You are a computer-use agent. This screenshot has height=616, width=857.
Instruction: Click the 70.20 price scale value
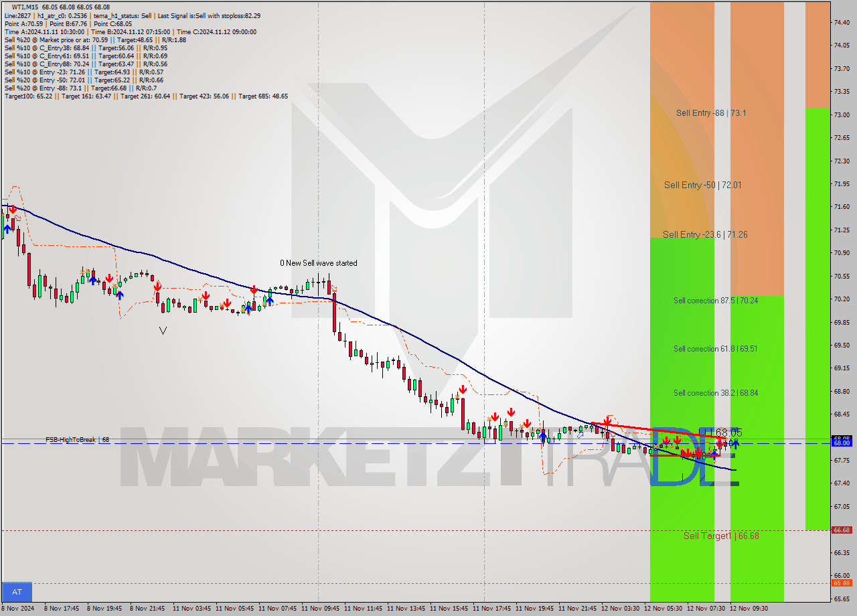842,299
